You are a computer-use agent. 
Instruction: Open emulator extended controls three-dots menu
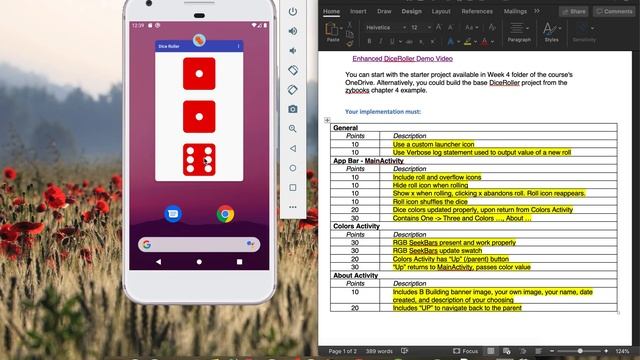click(293, 207)
